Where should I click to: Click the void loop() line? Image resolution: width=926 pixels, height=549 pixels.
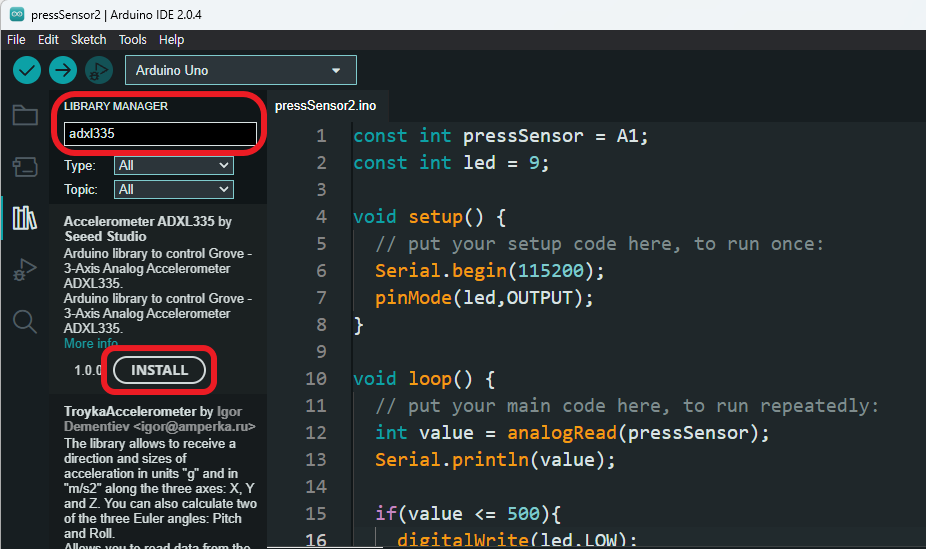423,378
